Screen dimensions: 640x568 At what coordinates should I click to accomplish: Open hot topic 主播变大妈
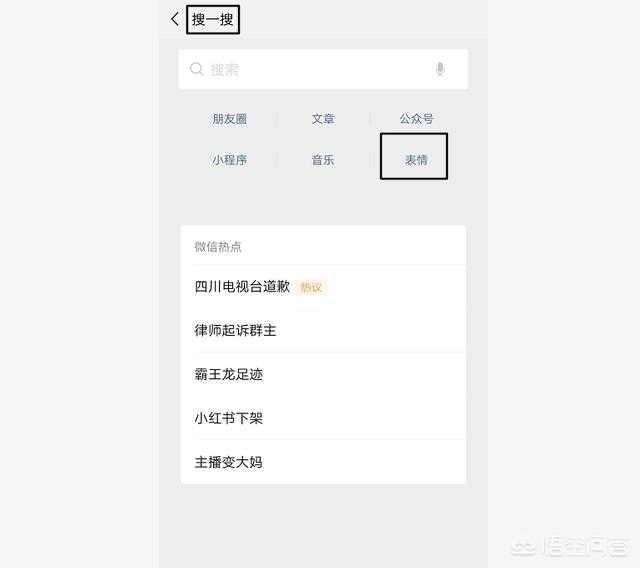(229, 462)
